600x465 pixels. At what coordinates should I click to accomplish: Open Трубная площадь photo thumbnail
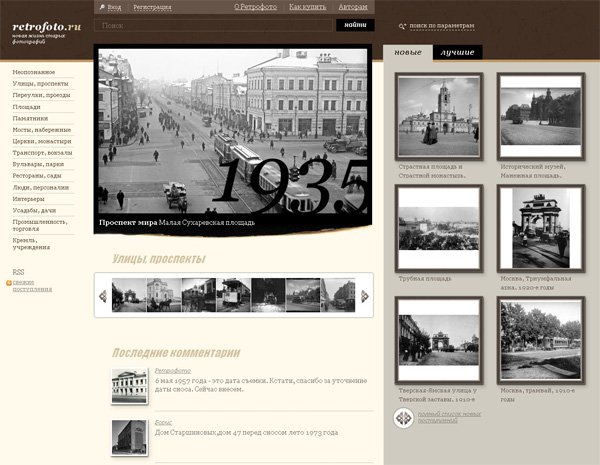[x=439, y=228]
